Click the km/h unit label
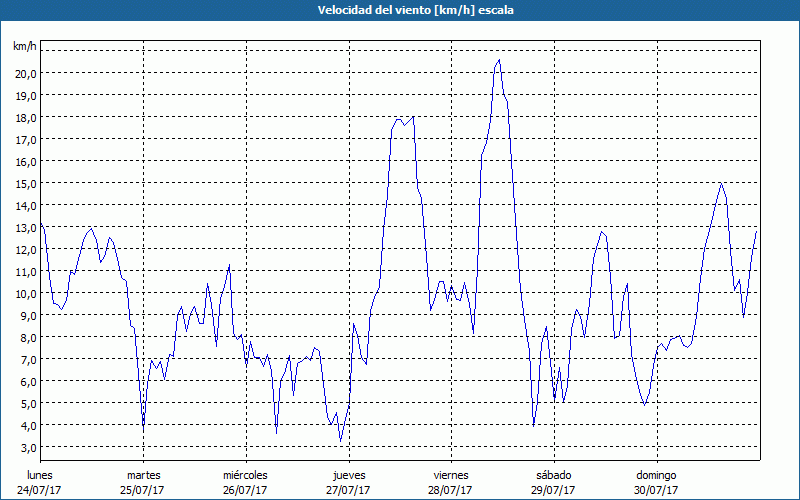Viewport: 800px width, 500px height. point(24,47)
